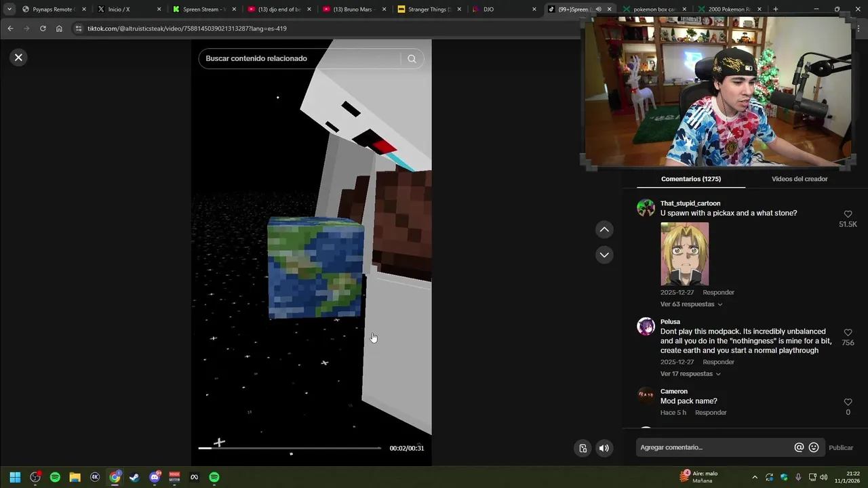
Task: Switch to Videos del creador tab
Action: (x=800, y=179)
